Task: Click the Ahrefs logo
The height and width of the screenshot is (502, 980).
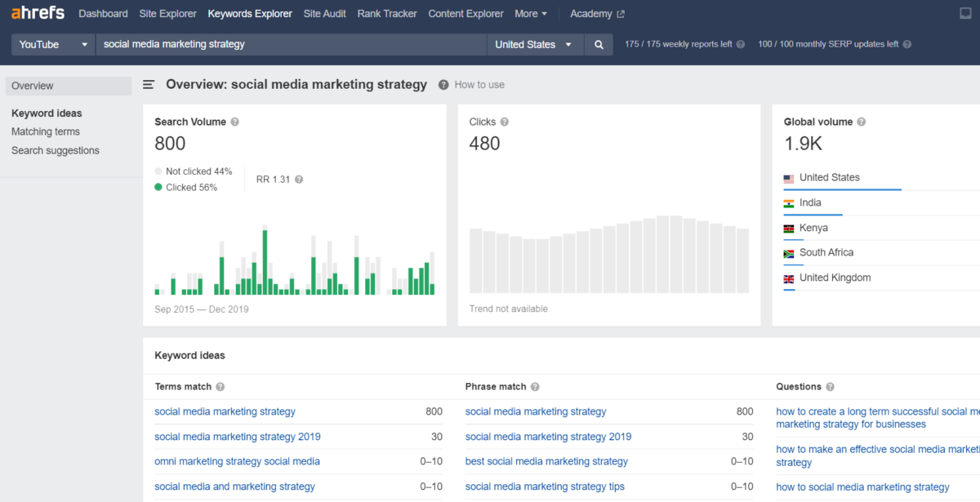Action: pos(38,13)
